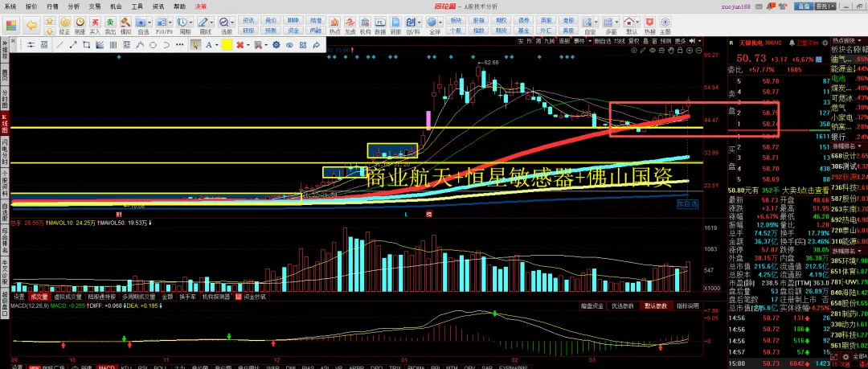Expand the red delete X dropdown arrow

click(248, 45)
